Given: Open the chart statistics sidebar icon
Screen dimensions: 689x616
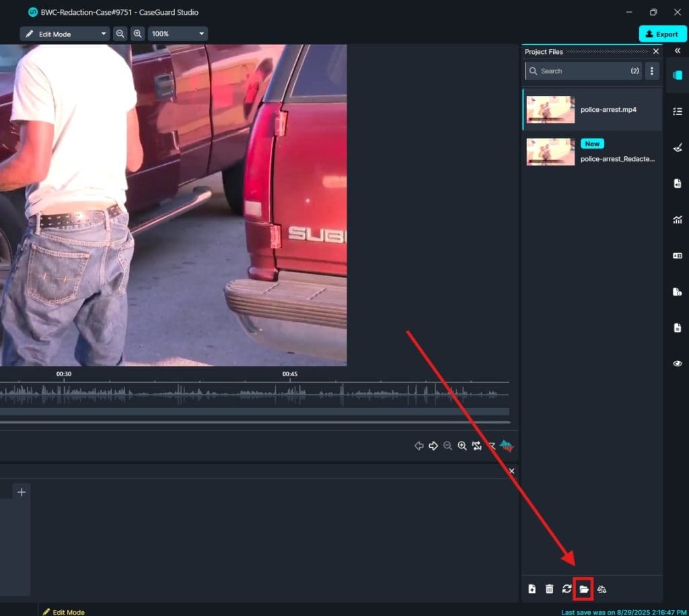Looking at the screenshot, I should coord(678,219).
